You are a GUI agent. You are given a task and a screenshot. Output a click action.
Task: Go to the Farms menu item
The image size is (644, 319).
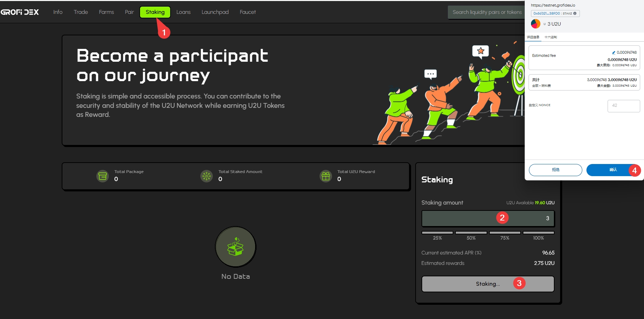click(x=106, y=12)
